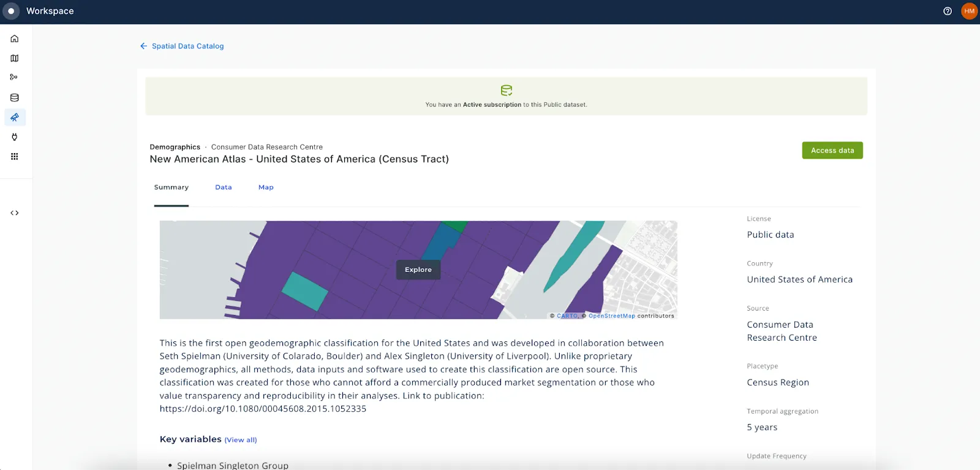
Task: Open Workflows icon in sidebar
Action: 14,77
